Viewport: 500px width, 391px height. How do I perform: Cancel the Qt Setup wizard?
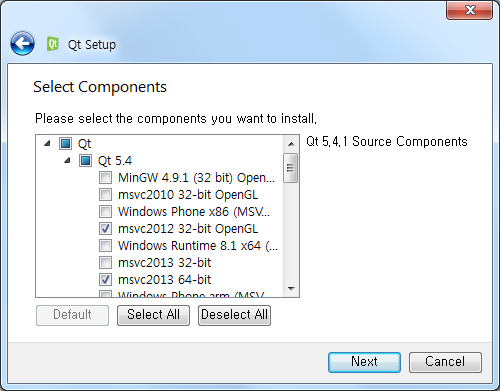coord(445,362)
